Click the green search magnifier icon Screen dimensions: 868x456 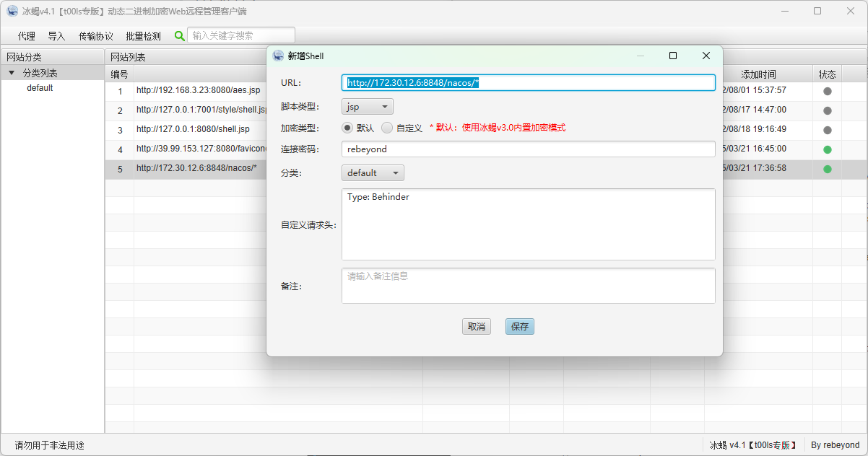click(180, 35)
